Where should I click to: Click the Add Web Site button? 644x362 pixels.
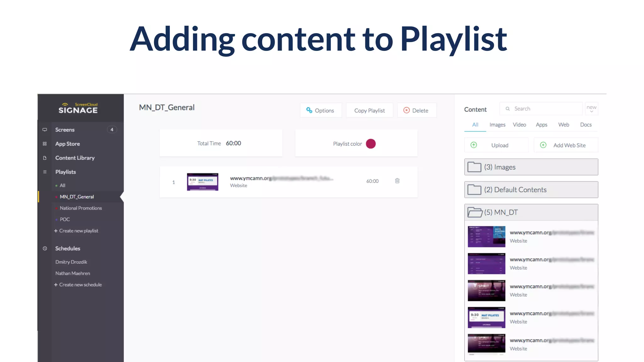pos(566,145)
